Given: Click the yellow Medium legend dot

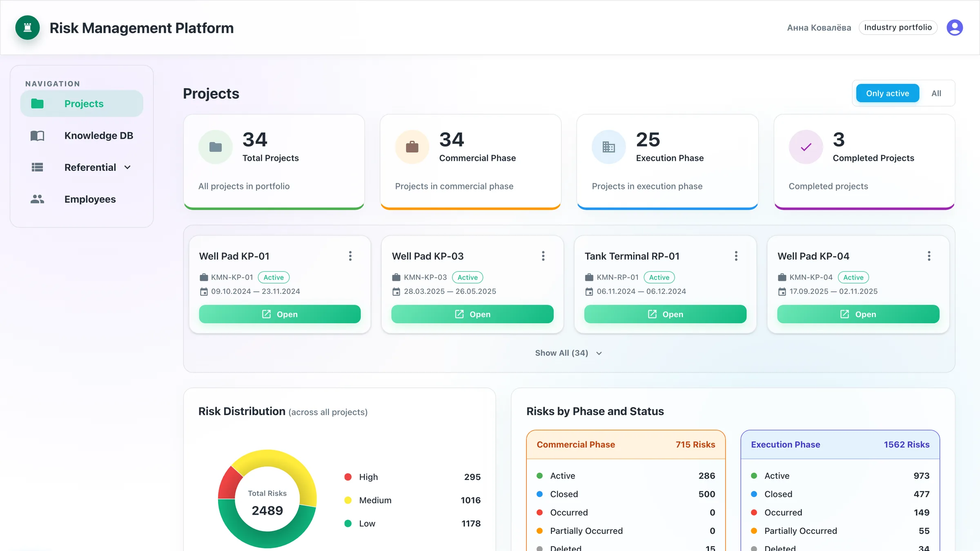Looking at the screenshot, I should pyautogui.click(x=348, y=500).
